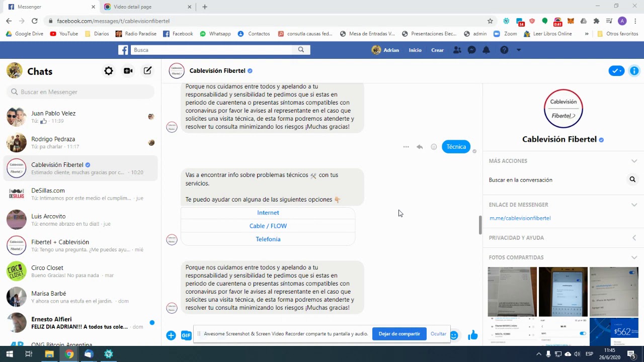Choose the Telefonía option
This screenshot has width=644, height=362.
[x=268, y=239]
